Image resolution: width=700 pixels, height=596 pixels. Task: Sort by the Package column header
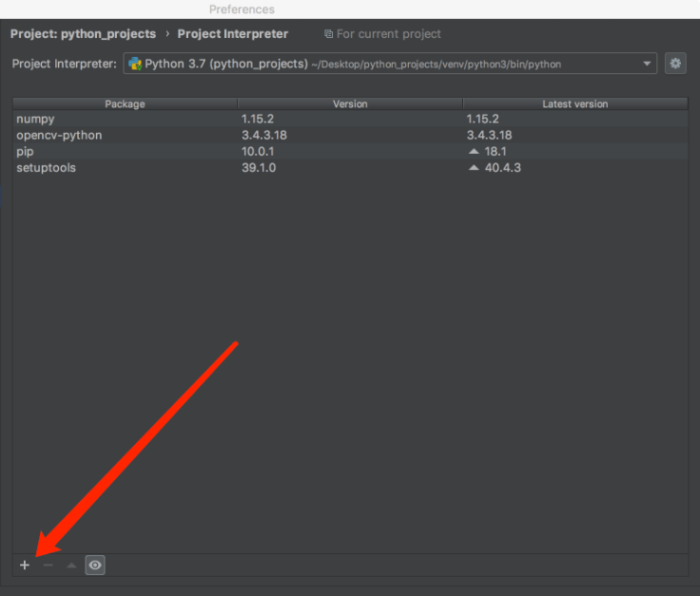tap(125, 104)
